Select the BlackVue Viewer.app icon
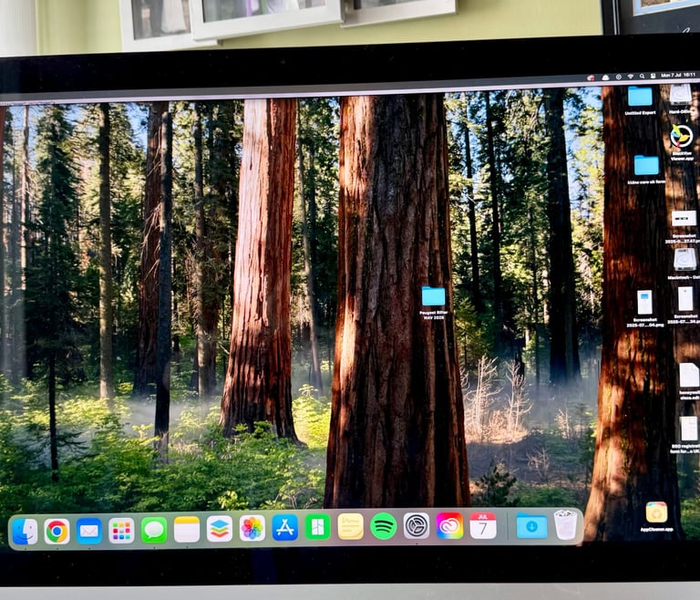700x600 pixels. click(681, 137)
